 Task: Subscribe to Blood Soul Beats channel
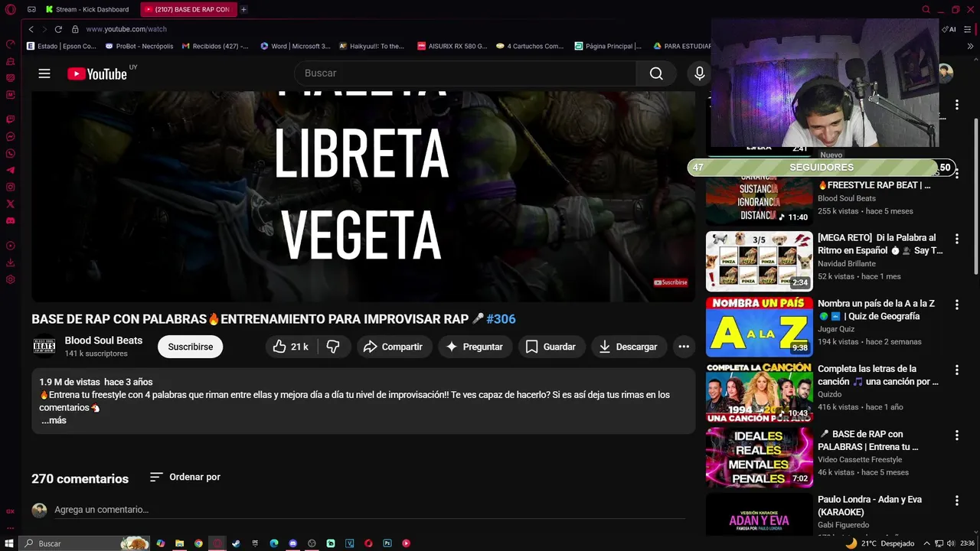point(191,347)
